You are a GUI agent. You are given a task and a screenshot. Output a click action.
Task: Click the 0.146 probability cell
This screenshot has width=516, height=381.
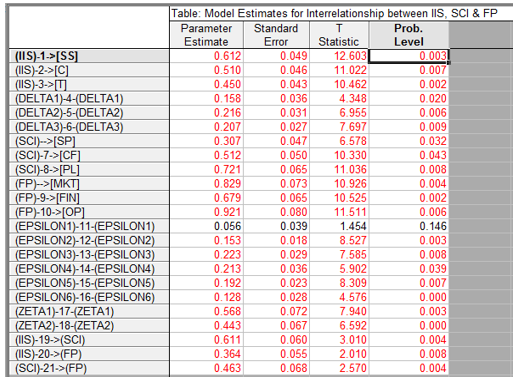pyautogui.click(x=409, y=226)
